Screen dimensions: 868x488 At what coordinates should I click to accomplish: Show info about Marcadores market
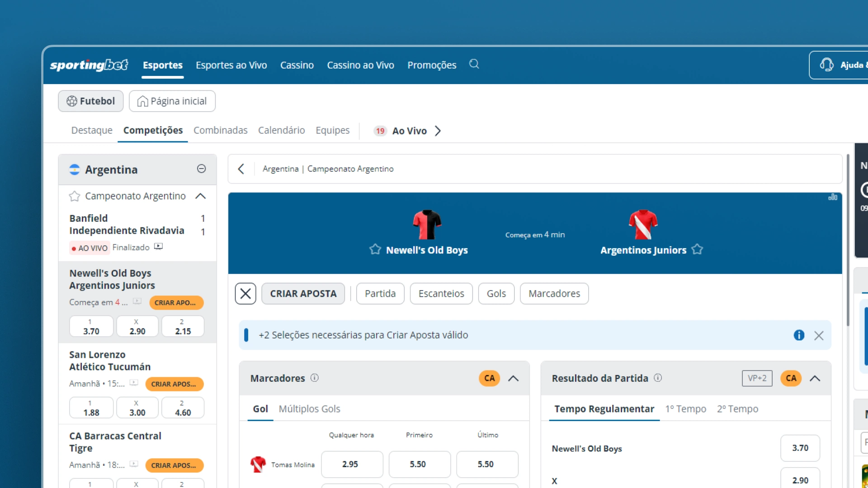(x=315, y=378)
